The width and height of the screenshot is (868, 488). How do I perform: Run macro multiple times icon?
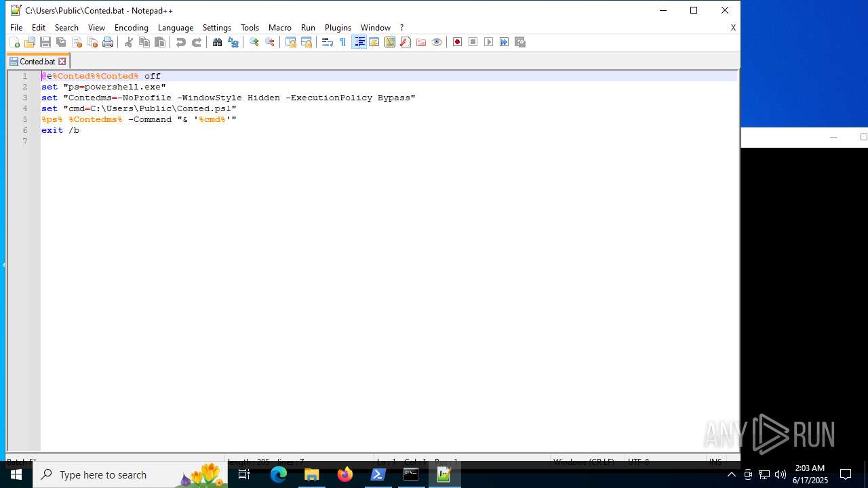(504, 42)
